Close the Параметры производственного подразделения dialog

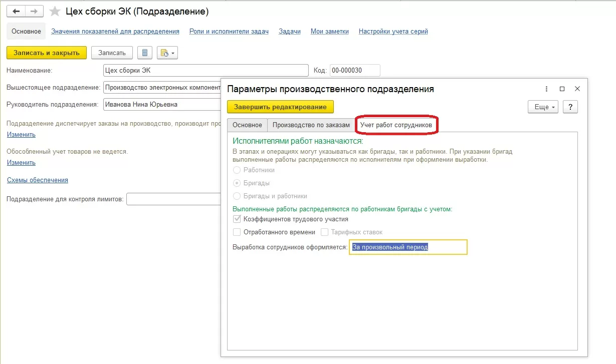pyautogui.click(x=577, y=89)
